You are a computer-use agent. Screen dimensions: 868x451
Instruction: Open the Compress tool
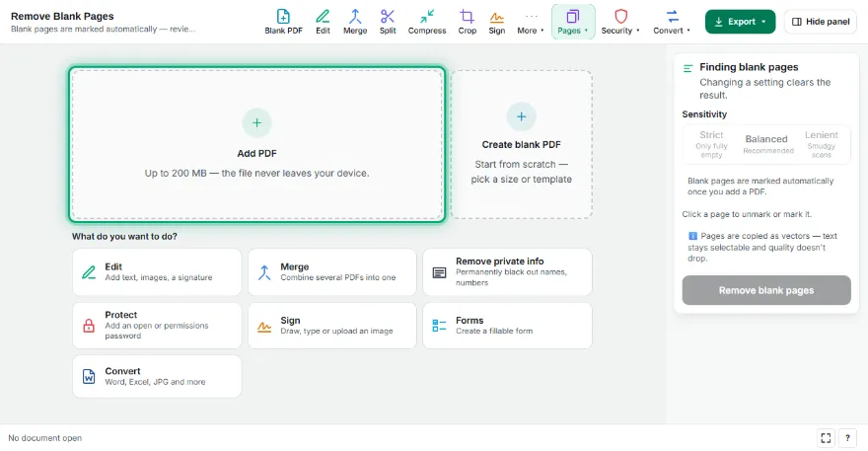point(427,22)
